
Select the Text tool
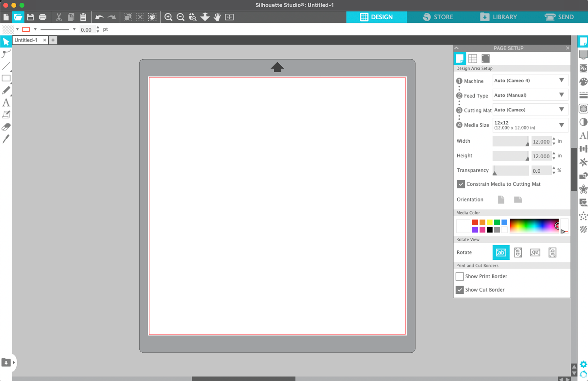coord(6,103)
